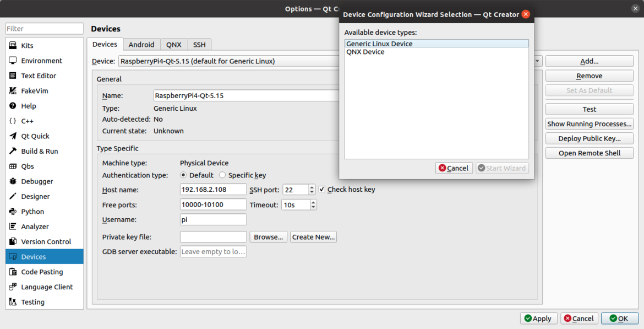Image resolution: width=644 pixels, height=329 pixels.
Task: Increase the Timeout spinner value
Action: [x=313, y=202]
